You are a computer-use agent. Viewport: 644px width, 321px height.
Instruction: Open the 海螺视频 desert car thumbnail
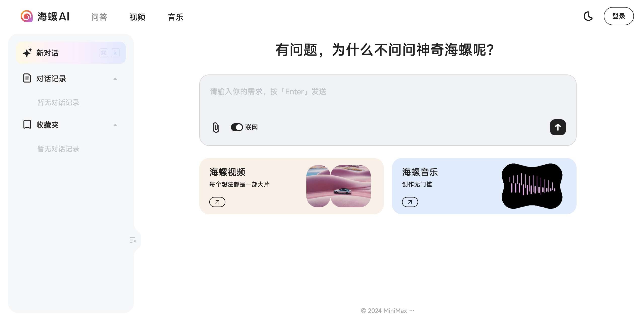338,186
